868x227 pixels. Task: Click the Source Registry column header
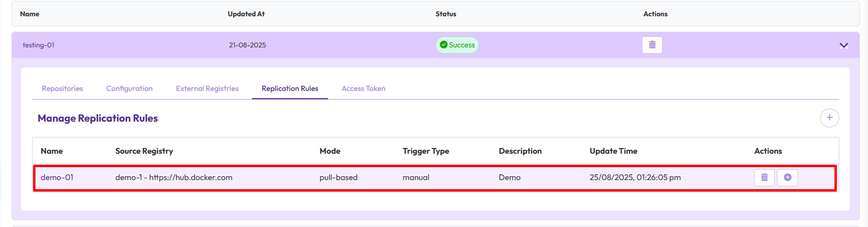pos(144,151)
